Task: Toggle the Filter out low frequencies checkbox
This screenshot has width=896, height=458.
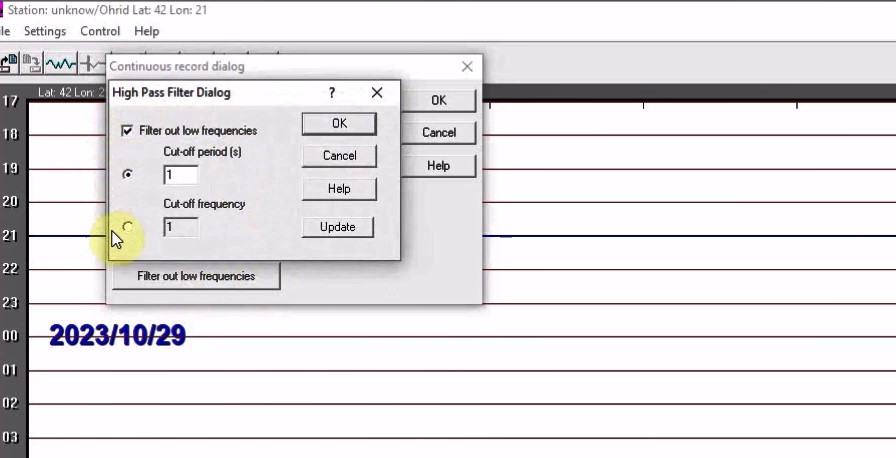Action: tap(127, 130)
